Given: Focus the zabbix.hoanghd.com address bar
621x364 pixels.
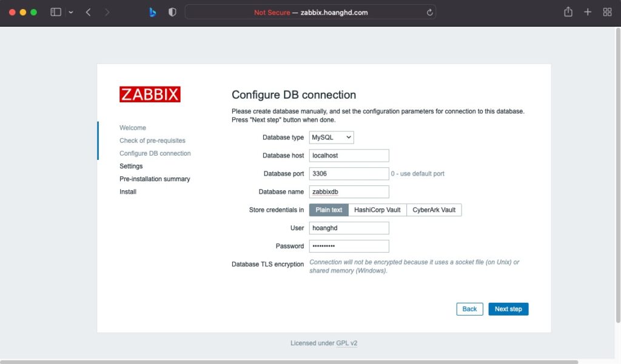Looking at the screenshot, I should click(x=310, y=12).
